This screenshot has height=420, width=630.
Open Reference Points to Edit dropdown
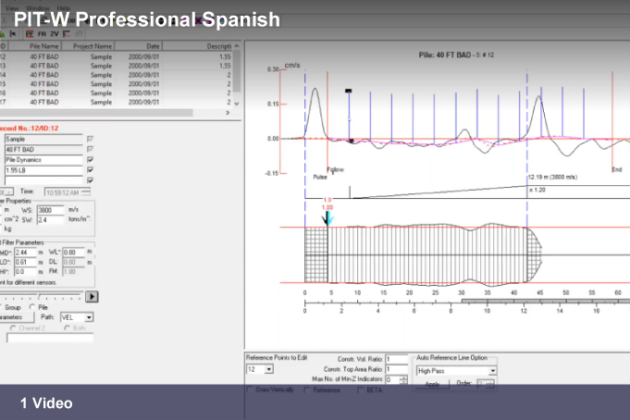(260, 369)
